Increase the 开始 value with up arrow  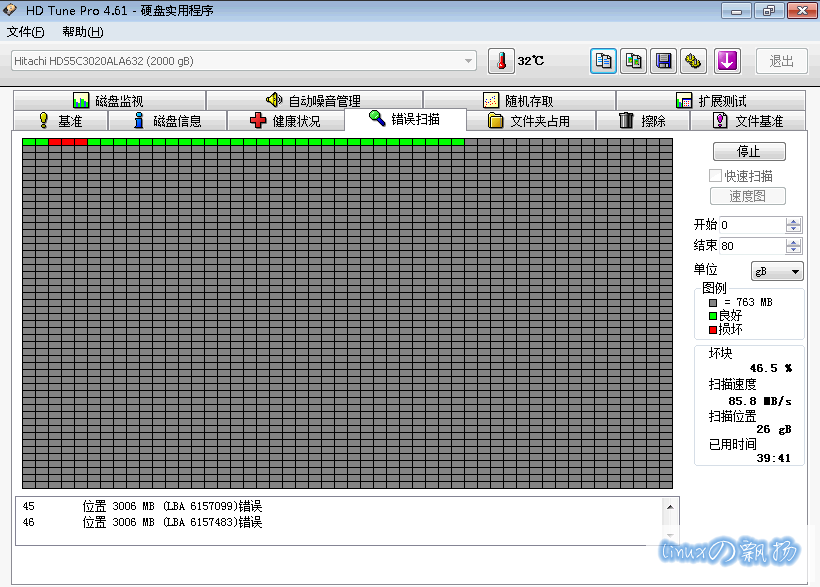click(x=793, y=221)
